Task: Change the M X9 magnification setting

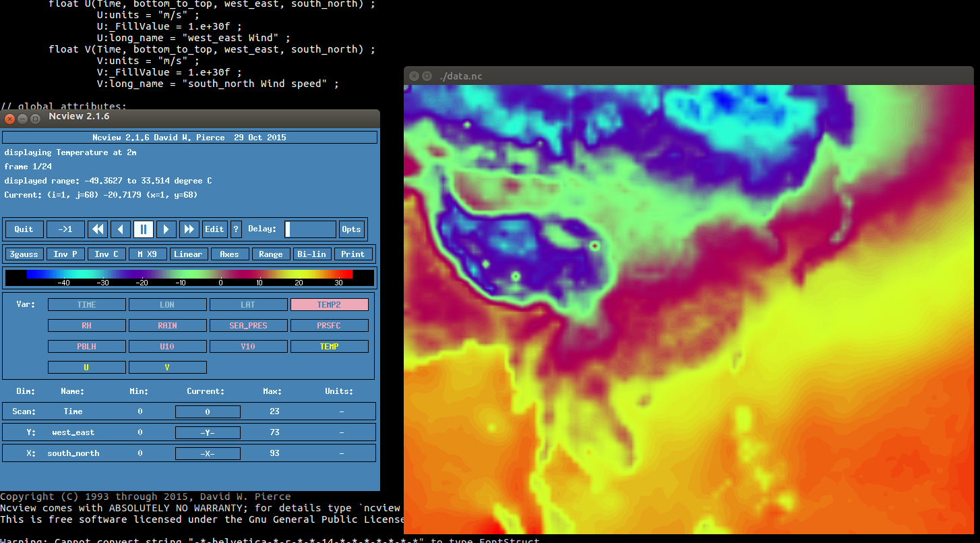Action: point(147,254)
